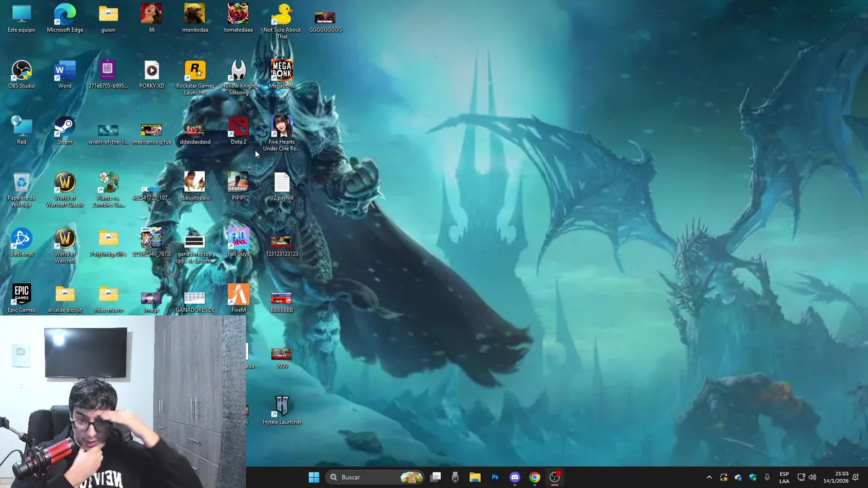Switch the ESP LAA input language
868x488 pixels.
point(784,477)
